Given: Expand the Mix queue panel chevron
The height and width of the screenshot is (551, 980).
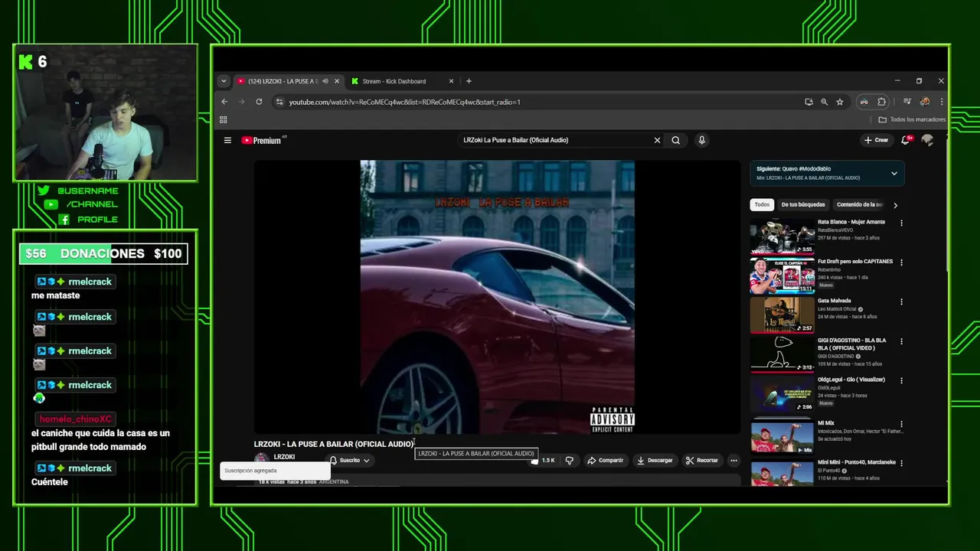Looking at the screenshot, I should (x=893, y=173).
